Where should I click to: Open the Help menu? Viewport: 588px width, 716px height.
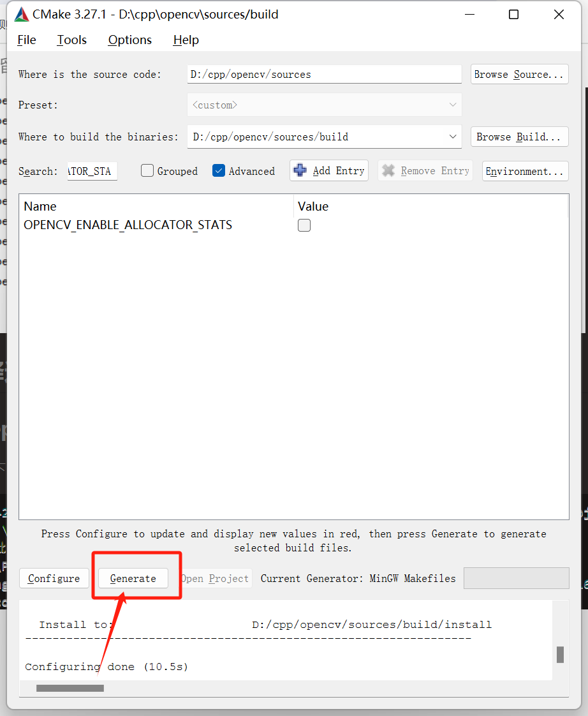(186, 40)
